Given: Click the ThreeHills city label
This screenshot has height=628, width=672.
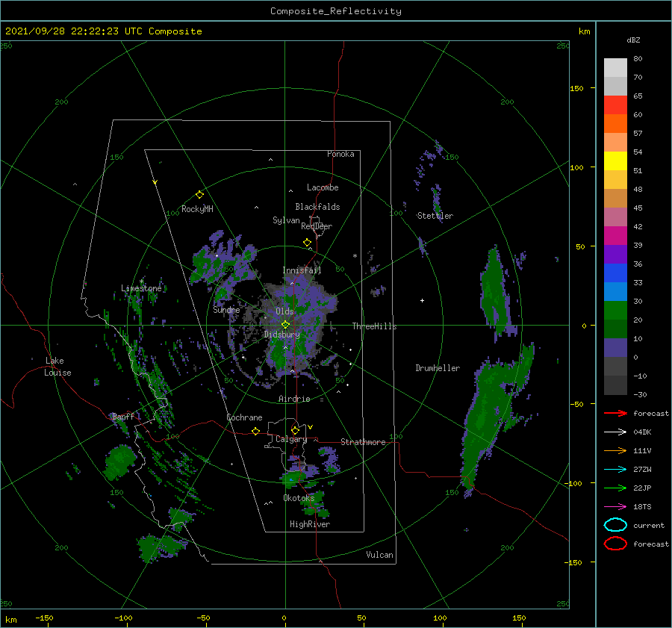Looking at the screenshot, I should click(374, 326).
